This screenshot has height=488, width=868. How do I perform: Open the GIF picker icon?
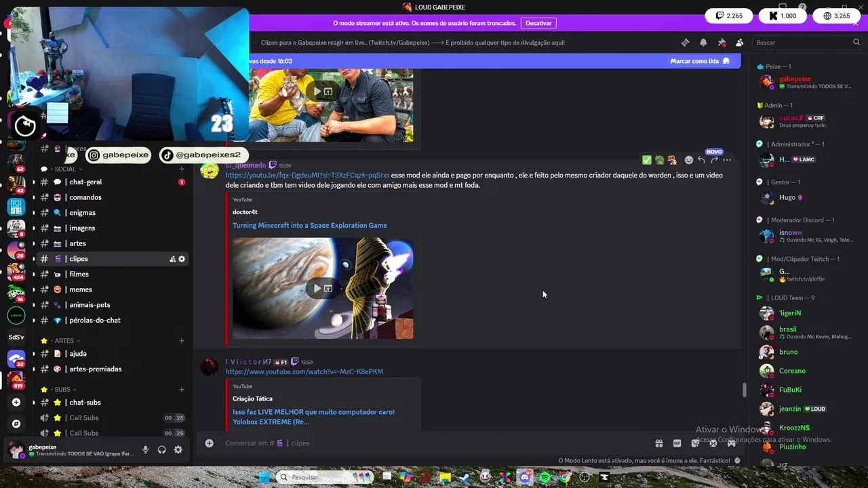click(677, 443)
